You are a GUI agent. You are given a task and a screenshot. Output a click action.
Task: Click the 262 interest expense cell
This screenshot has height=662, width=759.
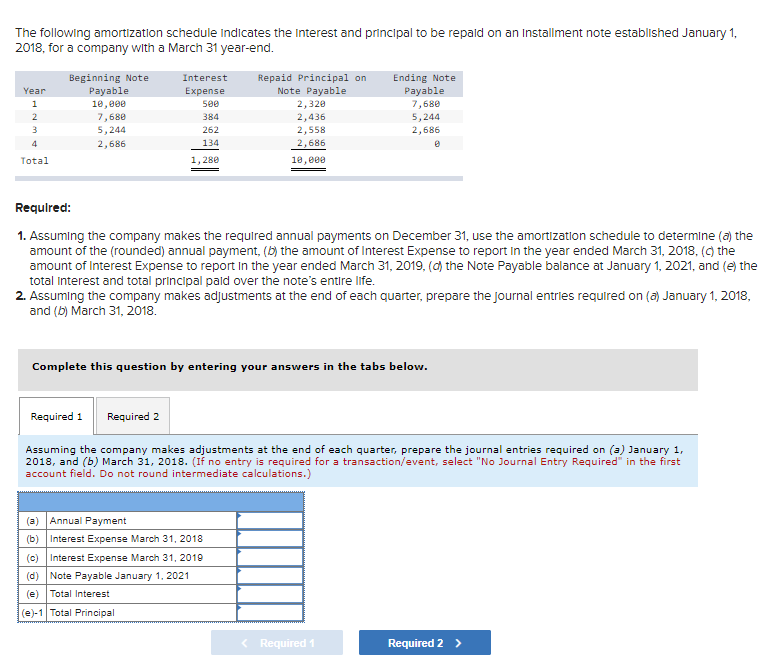211,130
